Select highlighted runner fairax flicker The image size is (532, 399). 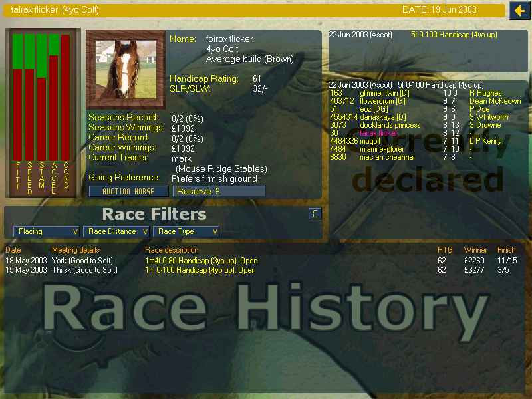[378, 133]
